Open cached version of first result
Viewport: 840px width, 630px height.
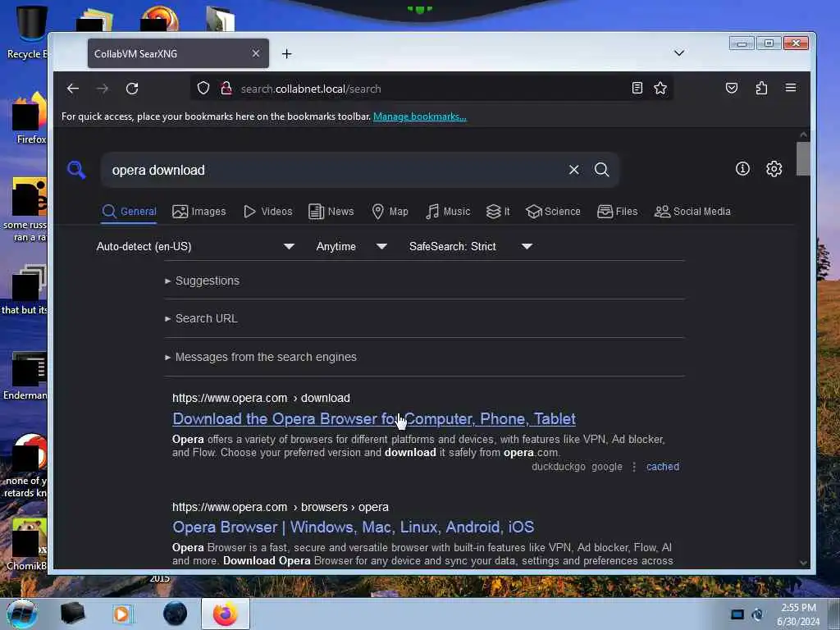pos(663,467)
